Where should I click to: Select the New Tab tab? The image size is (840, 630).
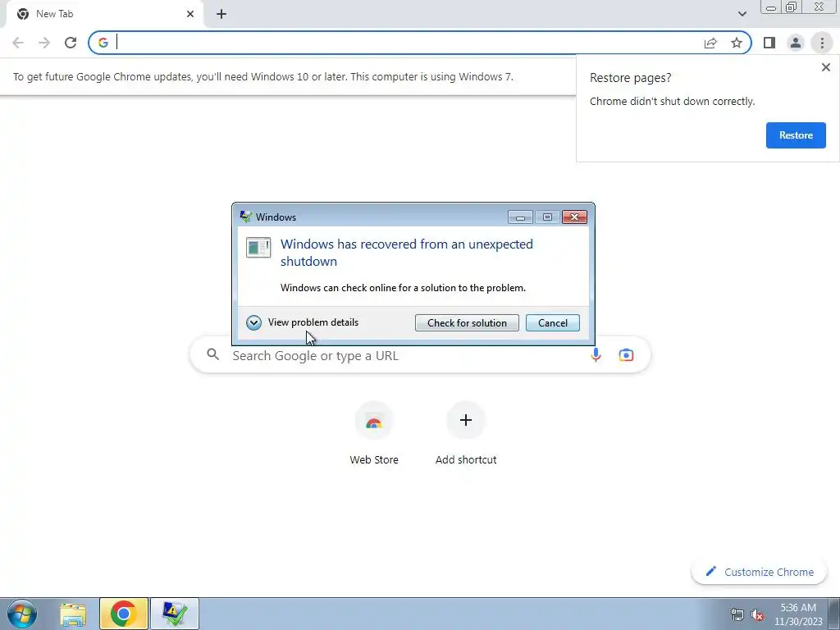pyautogui.click(x=102, y=14)
